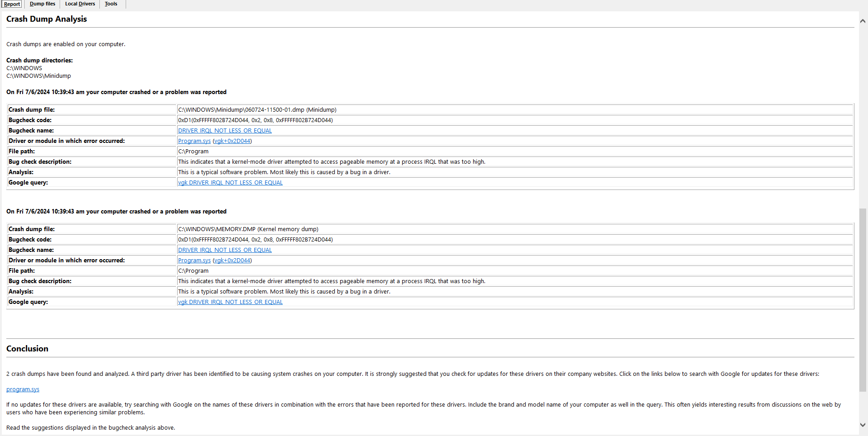Open first Google query vgk link
Screen dimensions: 868x436
[230, 183]
